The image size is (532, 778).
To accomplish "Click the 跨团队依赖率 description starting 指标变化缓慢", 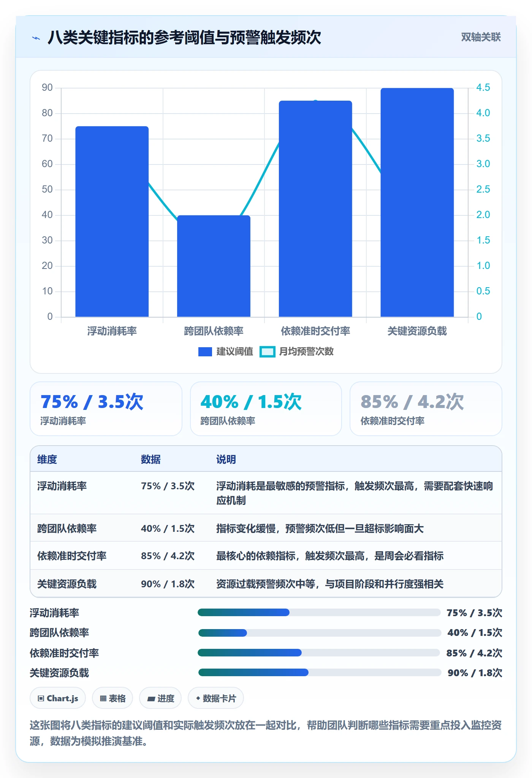I will click(x=320, y=528).
